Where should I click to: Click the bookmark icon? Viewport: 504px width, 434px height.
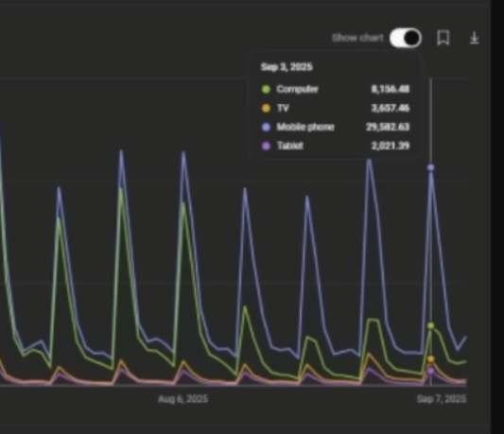click(x=443, y=38)
